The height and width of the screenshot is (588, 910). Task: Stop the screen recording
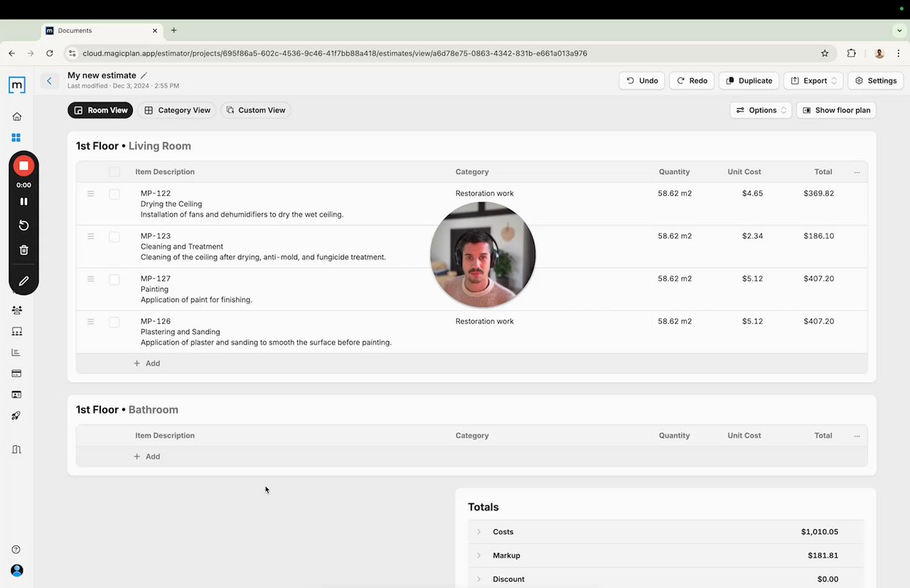[23, 166]
